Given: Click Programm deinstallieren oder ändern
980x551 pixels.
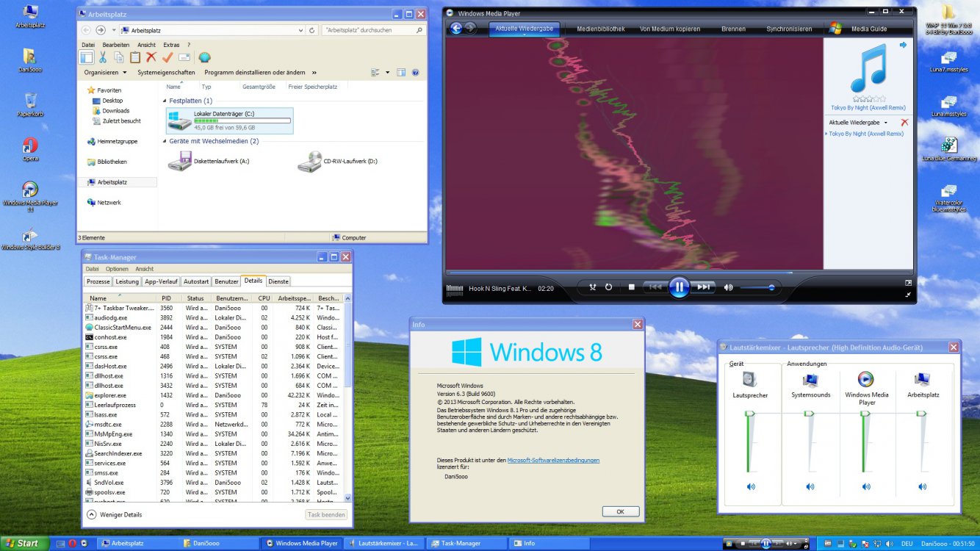Looking at the screenshot, I should click(255, 73).
